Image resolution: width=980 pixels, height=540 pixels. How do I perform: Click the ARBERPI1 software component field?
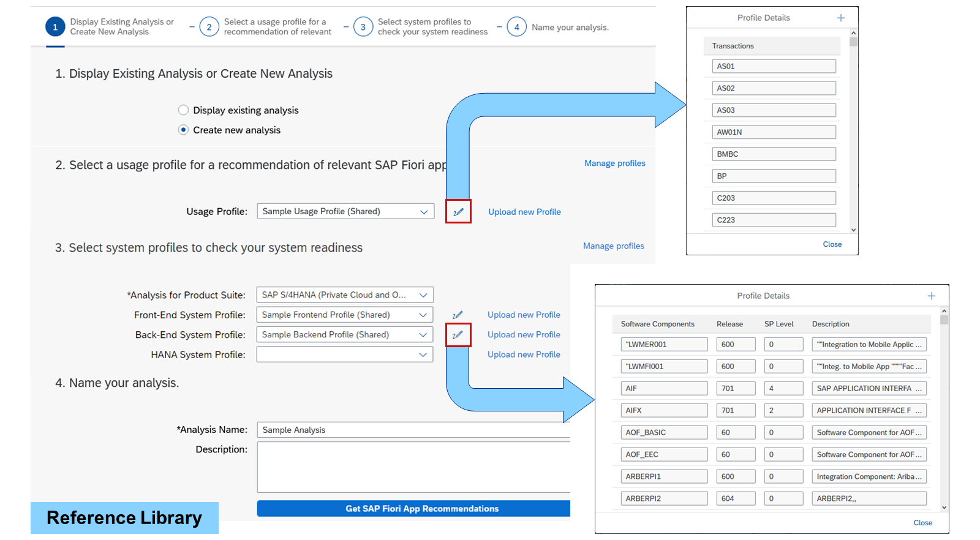(x=665, y=476)
